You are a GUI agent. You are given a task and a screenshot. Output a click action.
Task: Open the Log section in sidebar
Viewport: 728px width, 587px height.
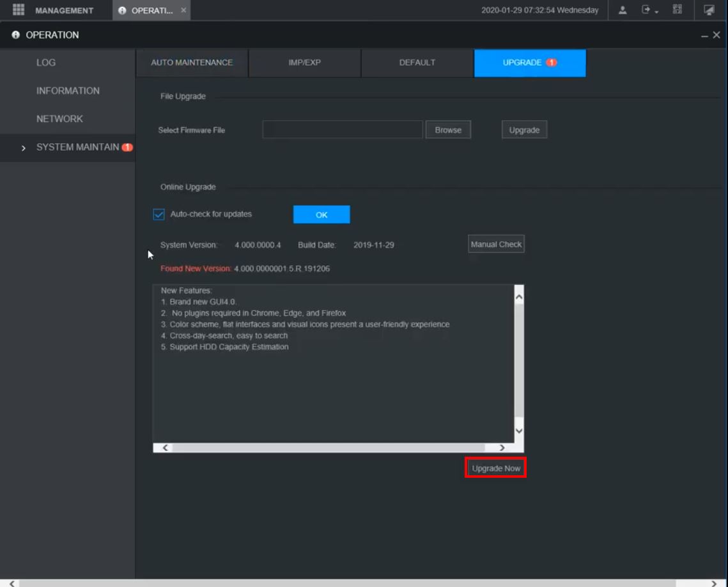click(x=46, y=63)
